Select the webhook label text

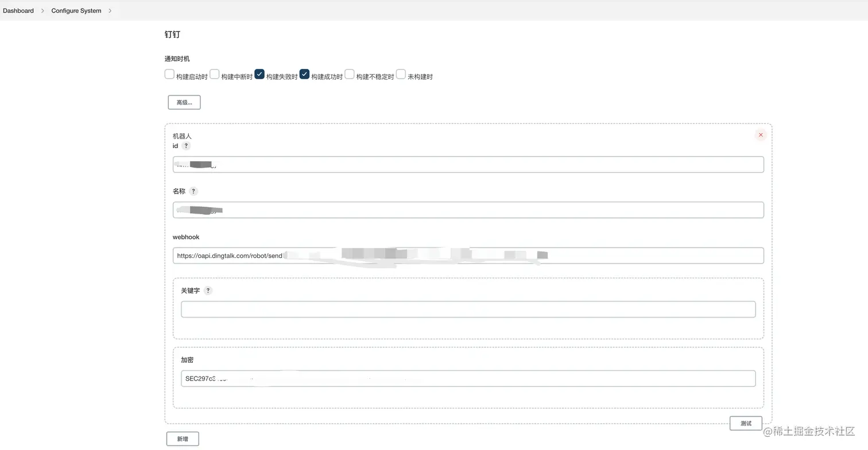coord(186,236)
